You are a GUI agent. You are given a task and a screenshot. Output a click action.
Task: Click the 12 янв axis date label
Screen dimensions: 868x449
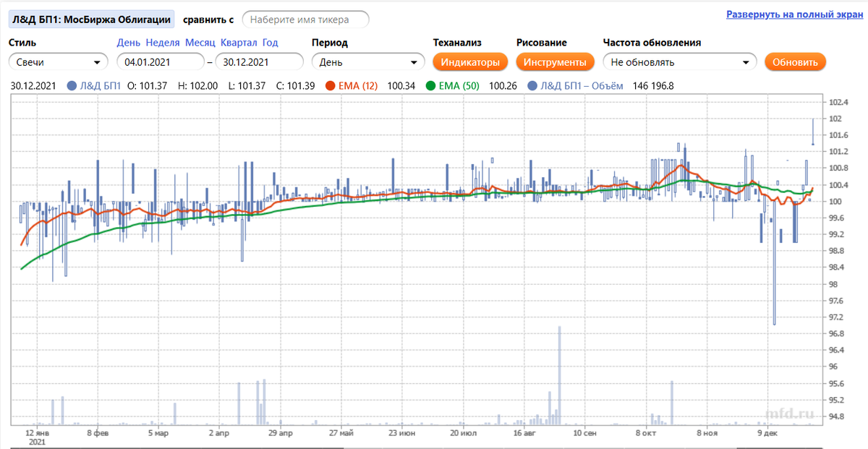tap(38, 433)
